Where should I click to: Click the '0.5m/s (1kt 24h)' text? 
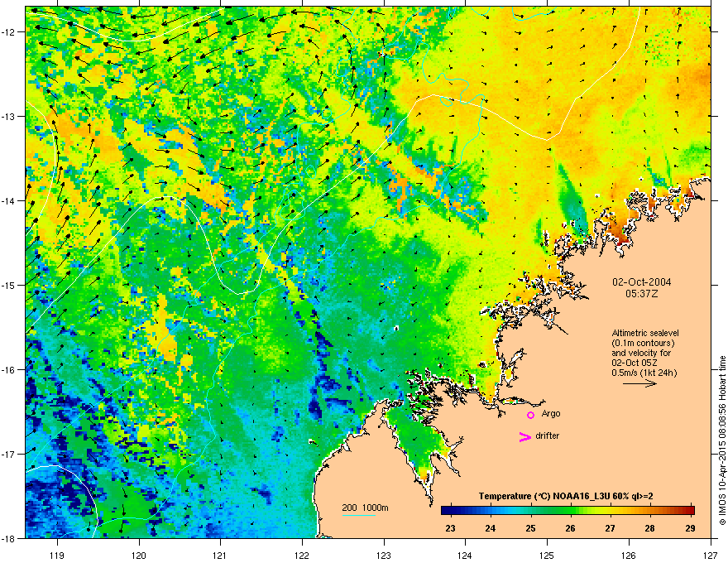[644, 373]
